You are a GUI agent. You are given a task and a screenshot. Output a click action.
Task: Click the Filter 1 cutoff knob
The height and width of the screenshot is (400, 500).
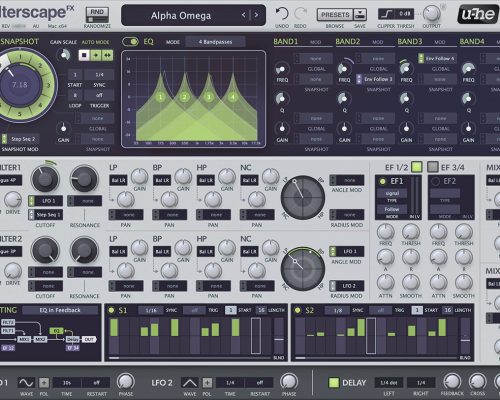coord(45,179)
